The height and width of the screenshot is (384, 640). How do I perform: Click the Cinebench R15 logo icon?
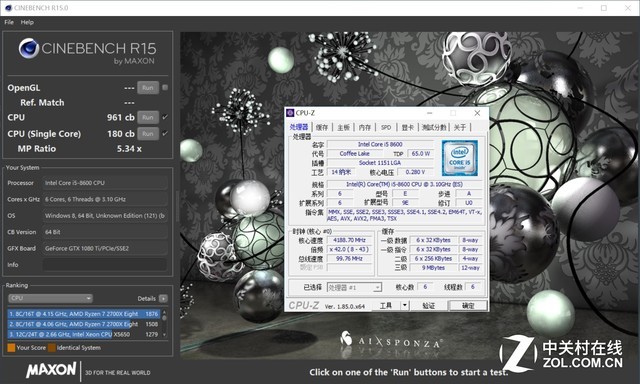tap(29, 48)
